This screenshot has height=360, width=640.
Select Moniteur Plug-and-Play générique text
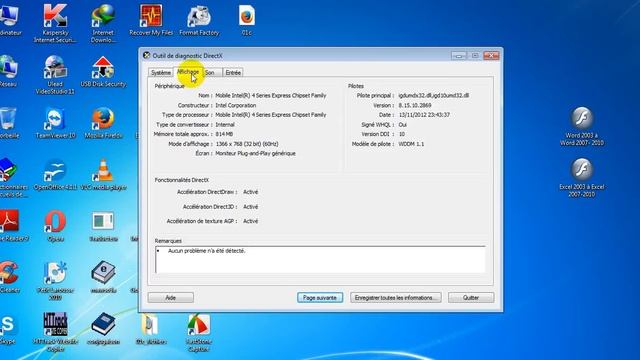[x=256, y=153]
